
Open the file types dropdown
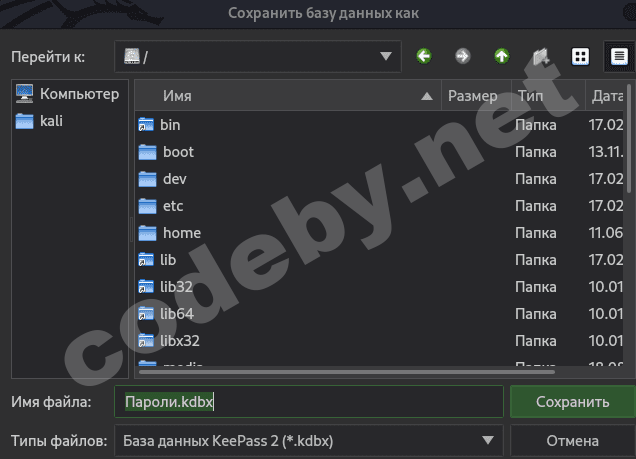(487, 440)
